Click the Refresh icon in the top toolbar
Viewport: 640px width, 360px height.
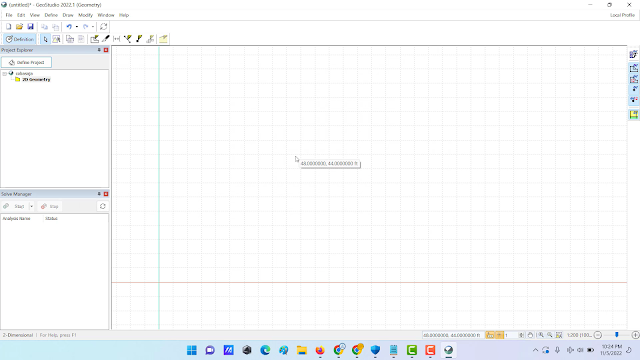coord(103,27)
